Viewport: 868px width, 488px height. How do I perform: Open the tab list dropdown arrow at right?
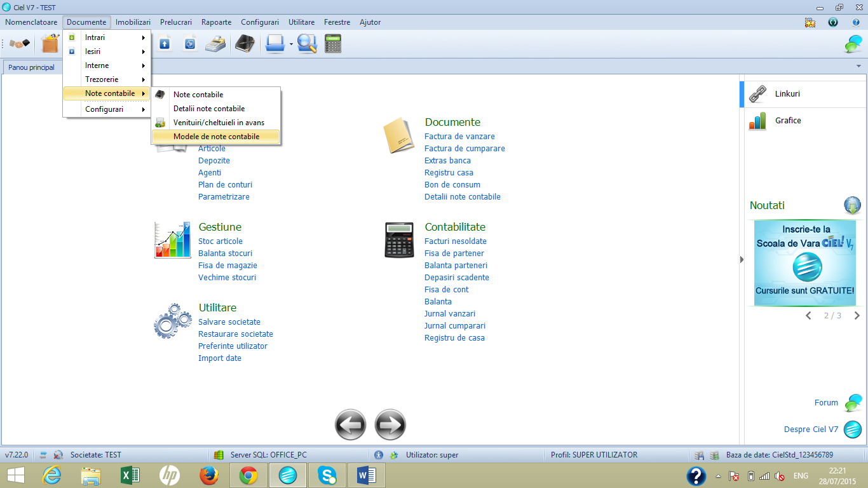858,67
